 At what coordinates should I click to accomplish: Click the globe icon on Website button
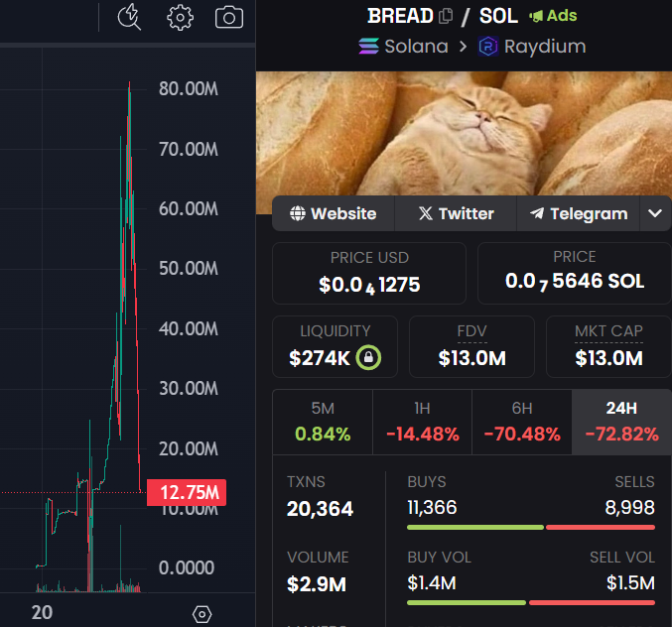coord(298,213)
